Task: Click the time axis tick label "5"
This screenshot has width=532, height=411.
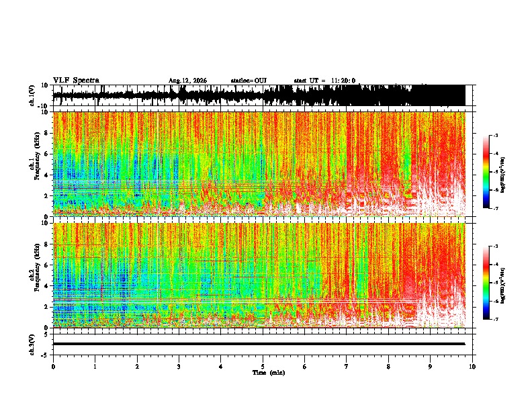Action: [x=263, y=367]
